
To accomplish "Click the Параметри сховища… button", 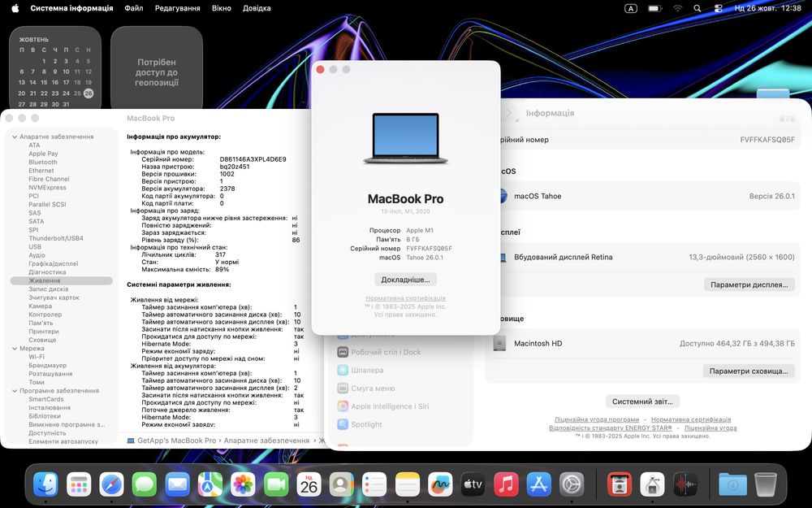I will pyautogui.click(x=749, y=371).
